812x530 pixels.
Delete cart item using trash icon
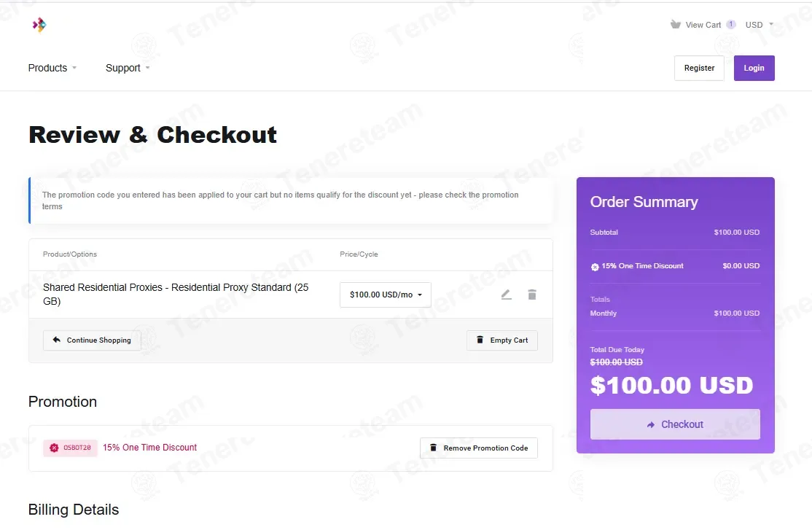(532, 295)
